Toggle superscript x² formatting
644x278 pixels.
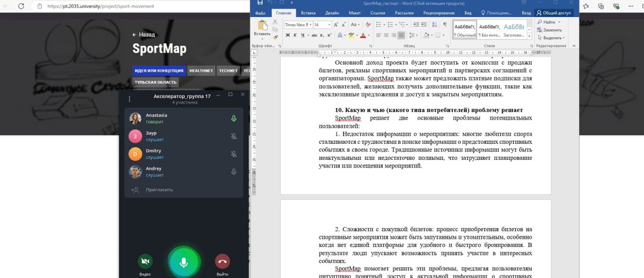[x=329, y=35]
